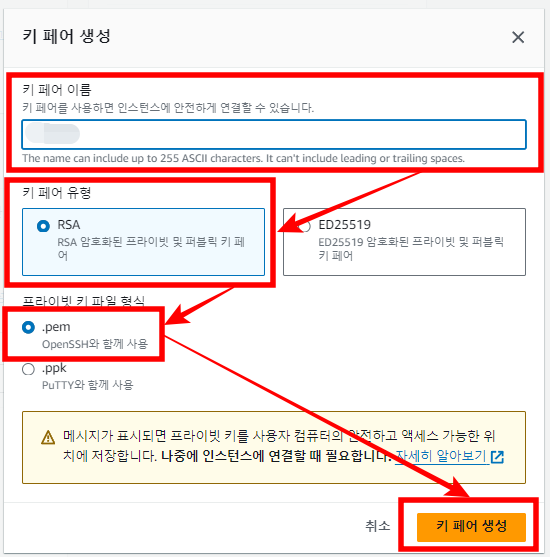
Task: Click the 취소 button
Action: click(378, 526)
